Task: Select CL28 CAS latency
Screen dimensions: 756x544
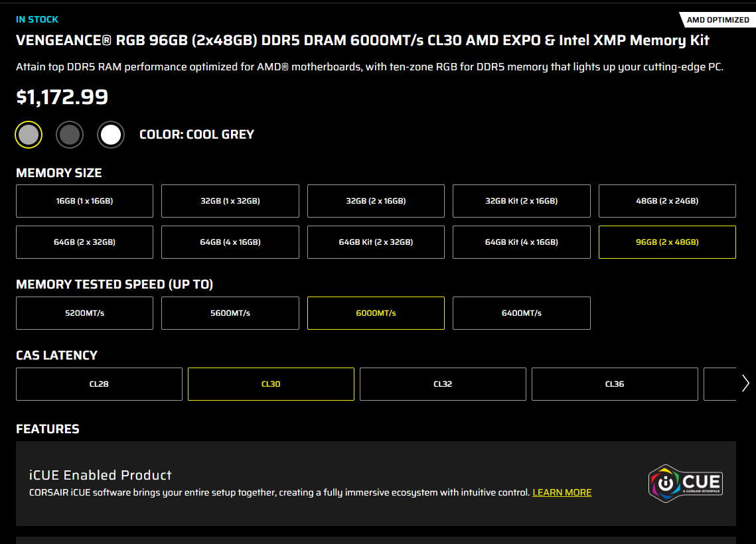Action: click(99, 384)
